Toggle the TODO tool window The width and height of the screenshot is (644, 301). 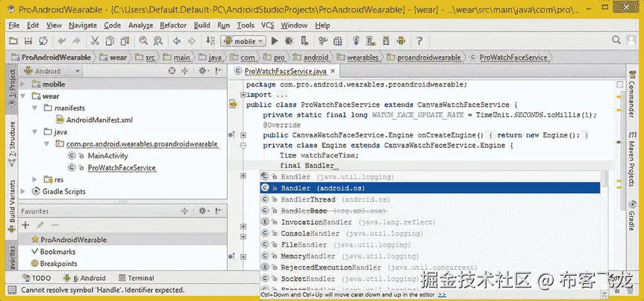pyautogui.click(x=37, y=278)
